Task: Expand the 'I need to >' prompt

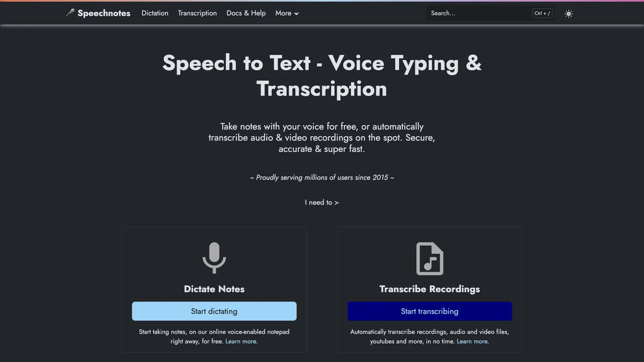Action: [x=321, y=202]
